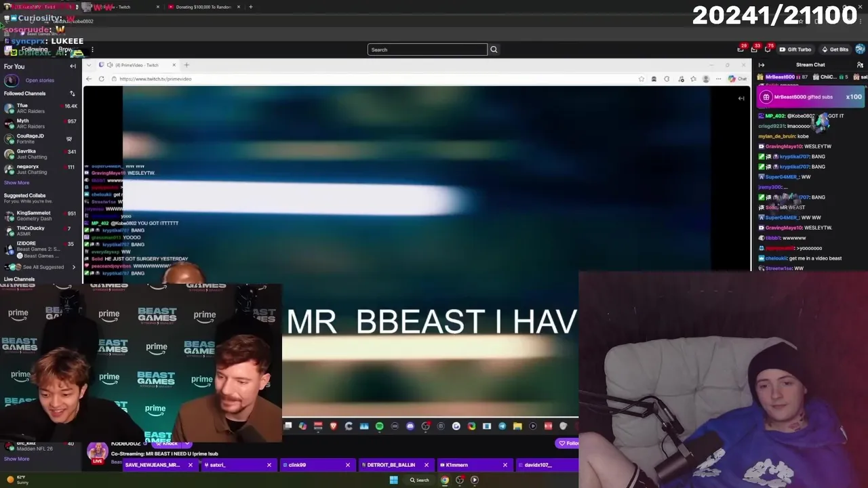Open inner browser profile avatar icon

click(x=706, y=79)
